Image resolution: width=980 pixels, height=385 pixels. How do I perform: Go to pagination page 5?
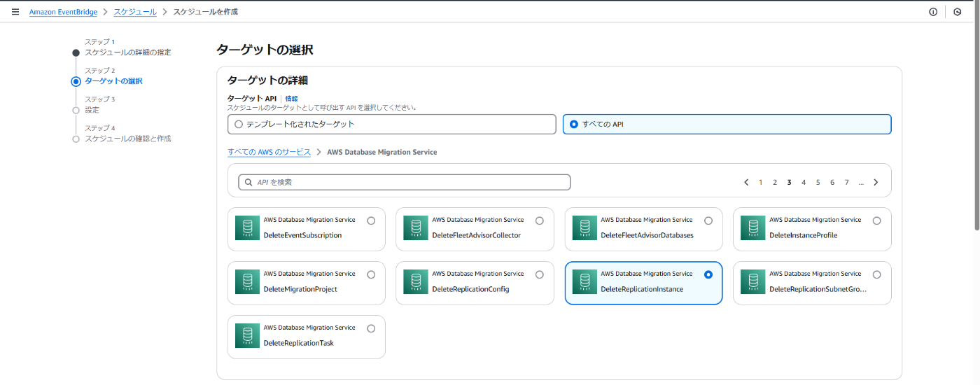818,182
